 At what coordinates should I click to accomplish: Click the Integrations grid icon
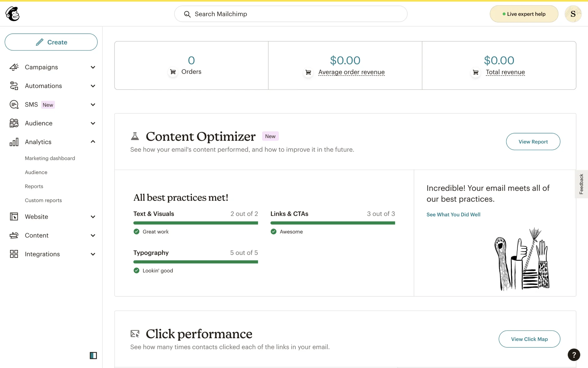coord(14,254)
